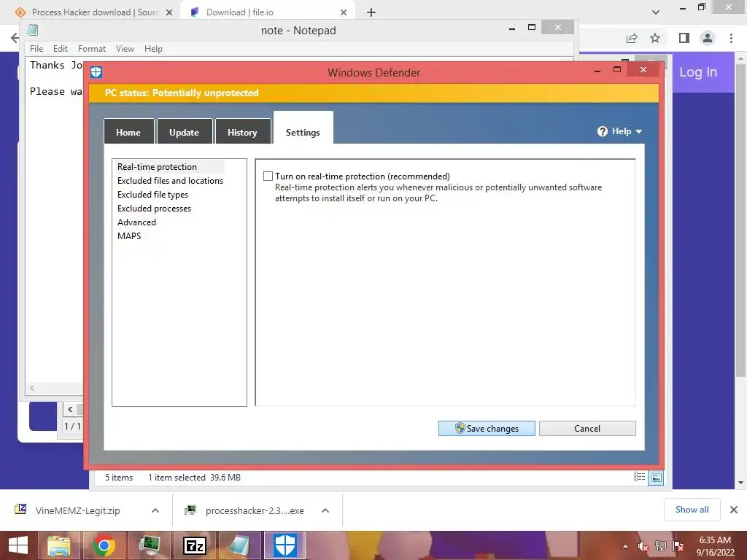Open Process Hacker from the taskbar

[x=150, y=545]
